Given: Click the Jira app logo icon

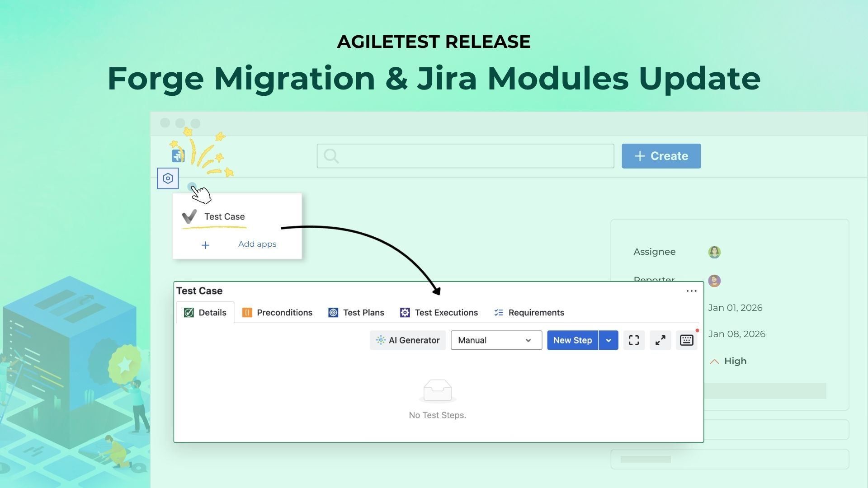Looking at the screenshot, I should 178,156.
